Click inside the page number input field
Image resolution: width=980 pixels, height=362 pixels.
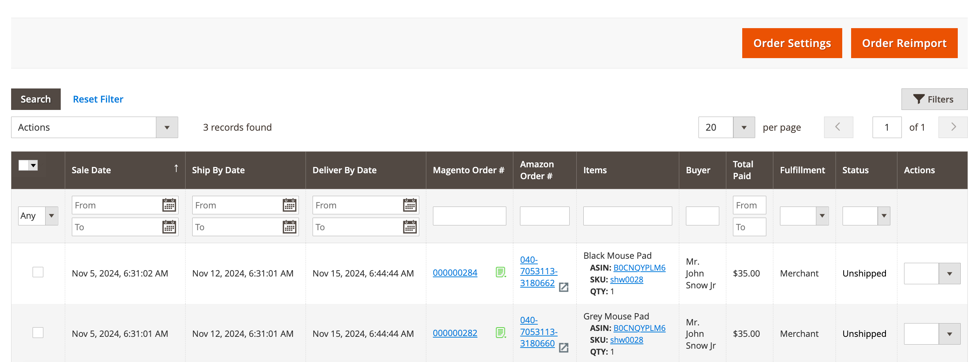[x=887, y=127]
